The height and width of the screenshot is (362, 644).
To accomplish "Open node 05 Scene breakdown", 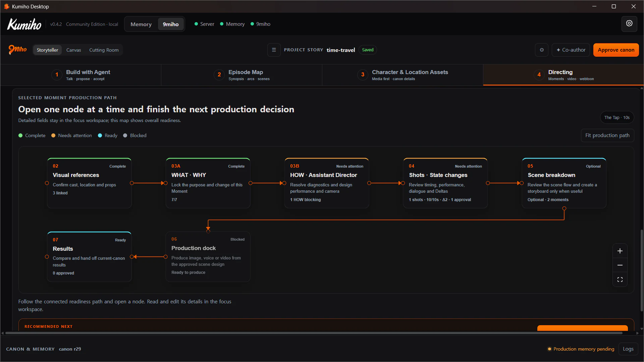I will click(564, 183).
